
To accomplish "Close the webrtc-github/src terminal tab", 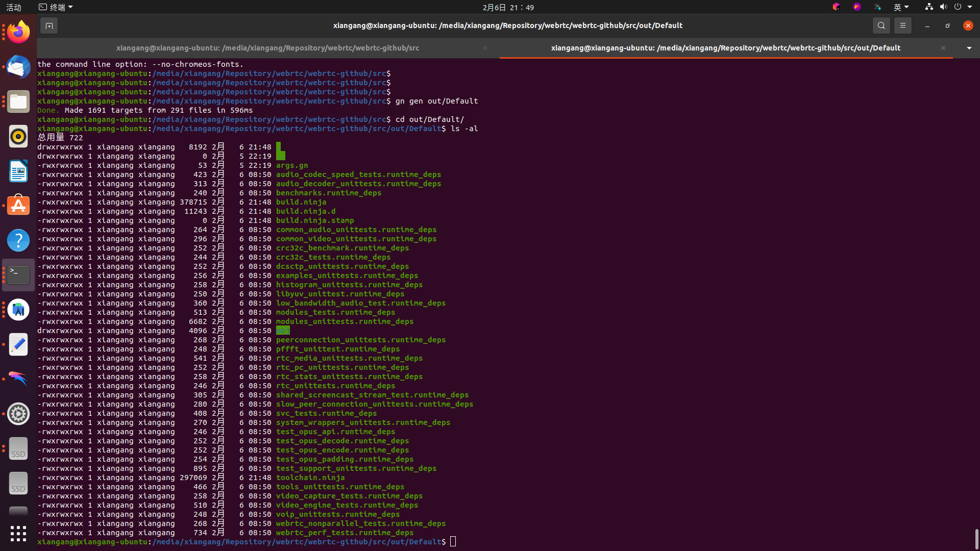I will (x=484, y=48).
